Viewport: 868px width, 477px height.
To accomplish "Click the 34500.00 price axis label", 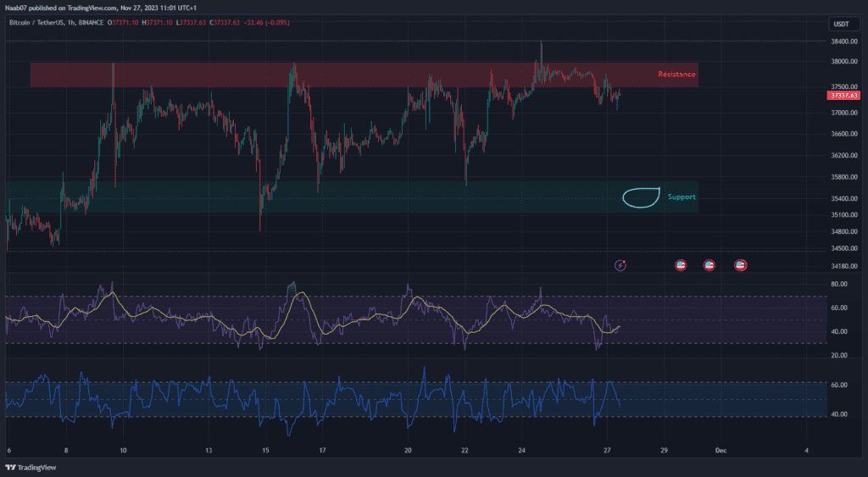I will pyautogui.click(x=844, y=248).
